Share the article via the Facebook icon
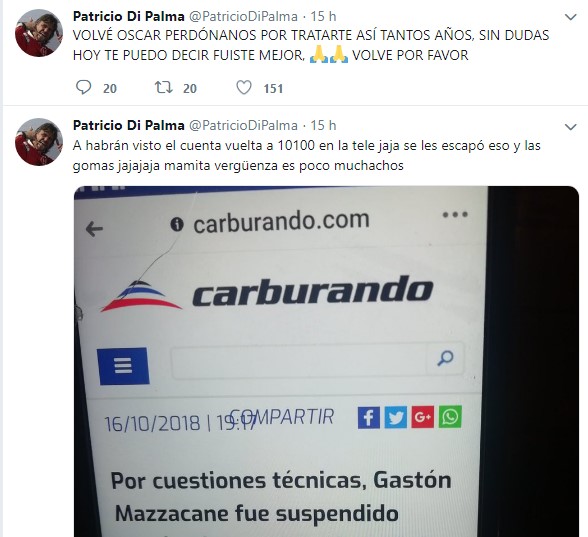This screenshot has width=588, height=537. click(369, 417)
